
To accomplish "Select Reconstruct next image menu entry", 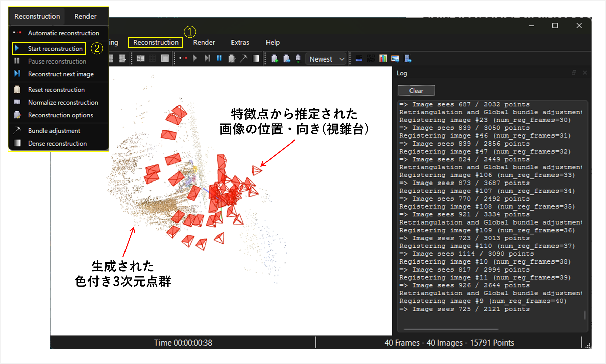I will click(61, 74).
